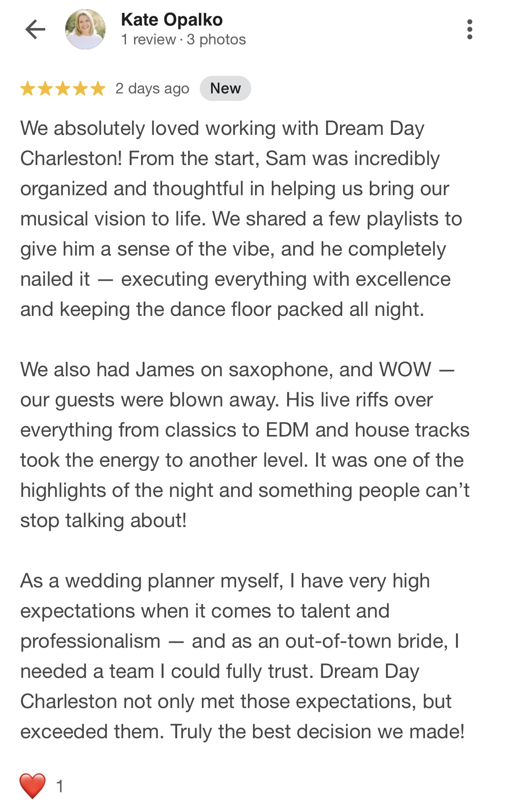This screenshot has height=812, width=505.
Task: View the "1 review · 3 photos" summary
Action: (183, 40)
